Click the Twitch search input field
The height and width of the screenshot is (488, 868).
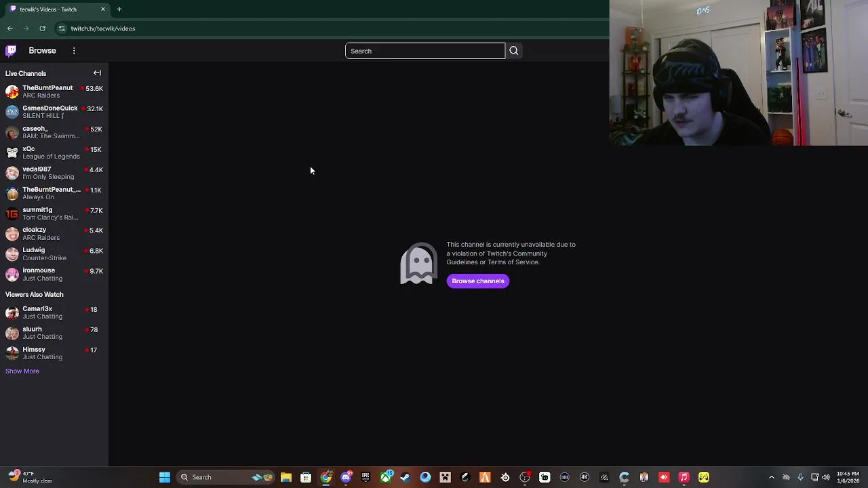point(425,51)
